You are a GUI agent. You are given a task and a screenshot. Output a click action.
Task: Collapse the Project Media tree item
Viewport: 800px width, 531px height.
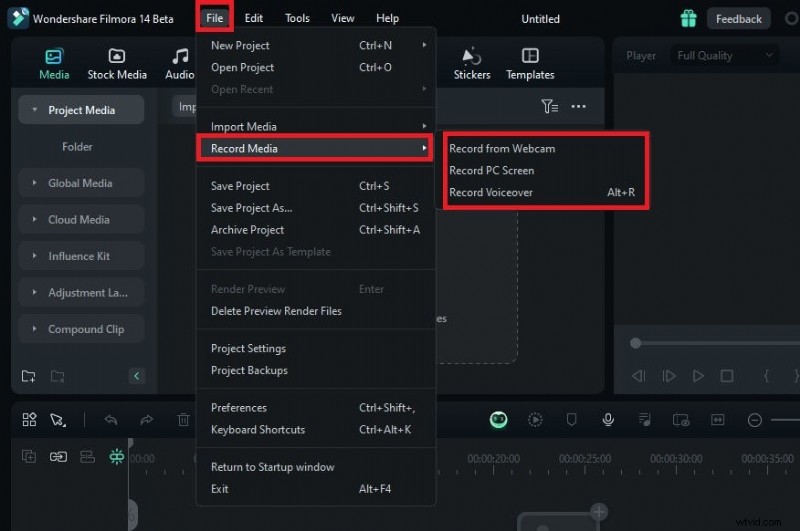(x=35, y=110)
